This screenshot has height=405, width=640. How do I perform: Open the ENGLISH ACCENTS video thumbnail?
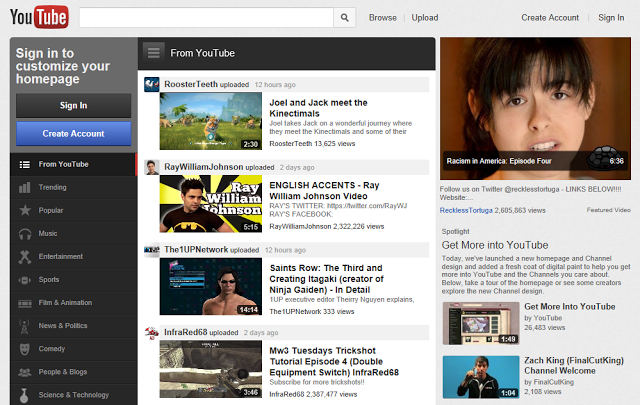(211, 204)
